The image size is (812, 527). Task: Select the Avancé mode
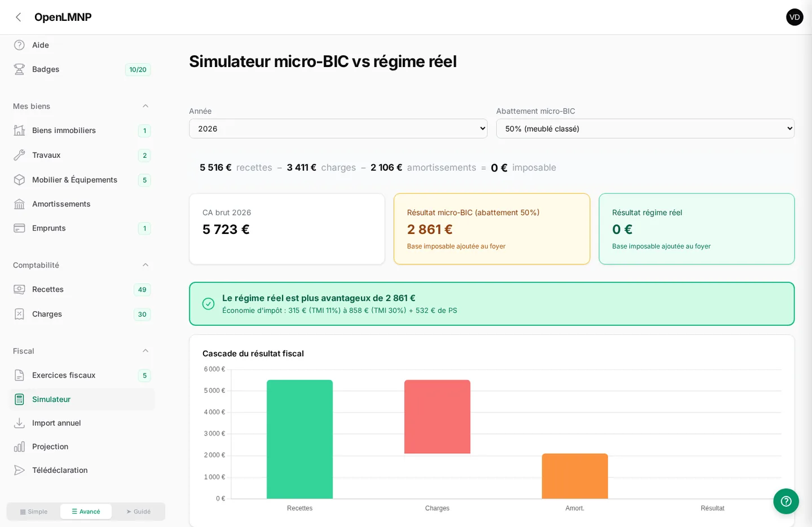[x=86, y=512]
